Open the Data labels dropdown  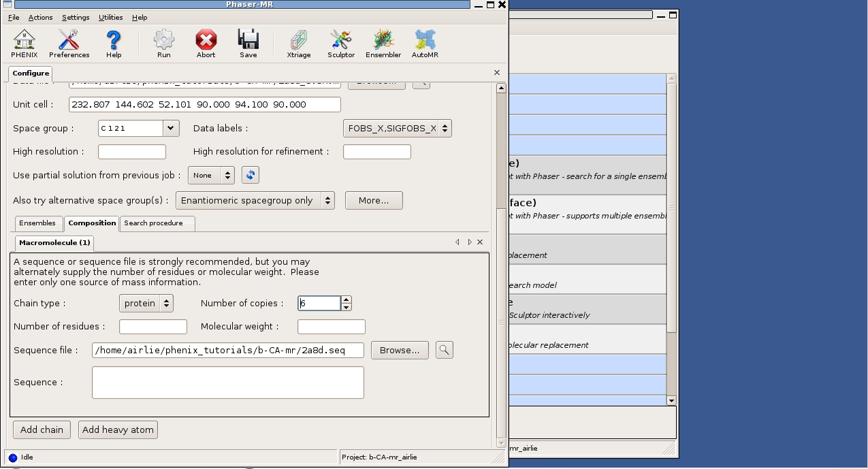tap(444, 128)
